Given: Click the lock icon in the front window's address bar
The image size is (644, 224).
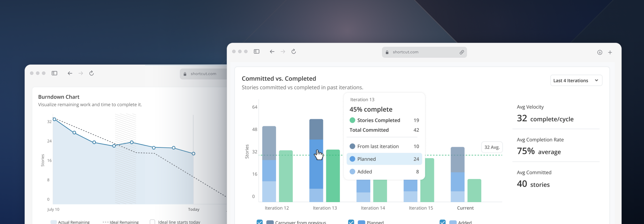Looking at the screenshot, I should (387, 52).
